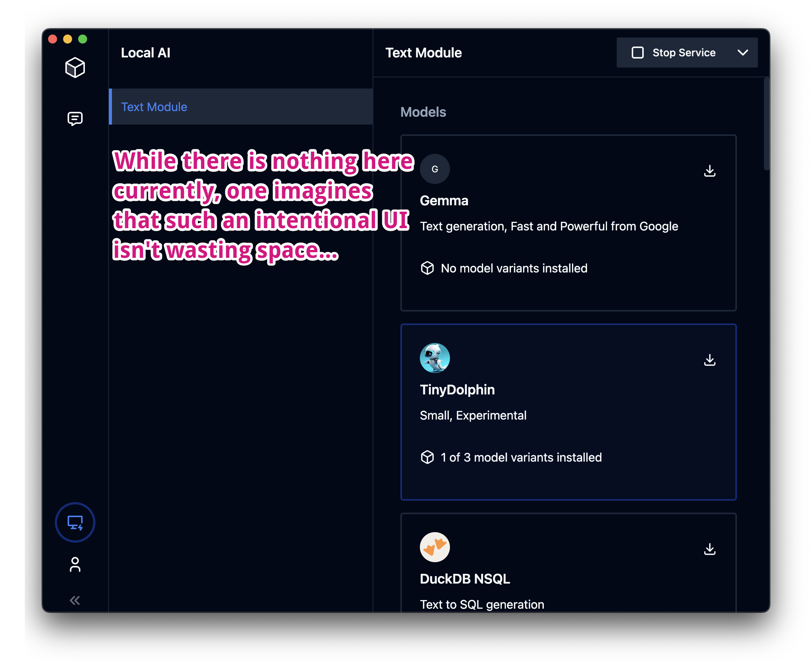Collapse sidebar with double chevron icon
Viewport: 812px width, 668px height.
[75, 600]
